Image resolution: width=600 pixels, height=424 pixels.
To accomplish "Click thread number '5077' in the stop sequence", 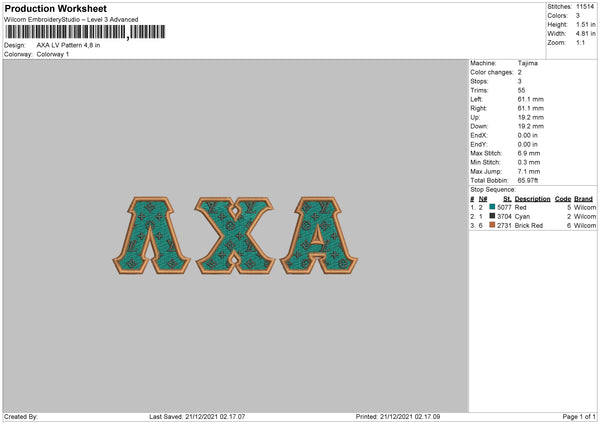I will point(504,207).
